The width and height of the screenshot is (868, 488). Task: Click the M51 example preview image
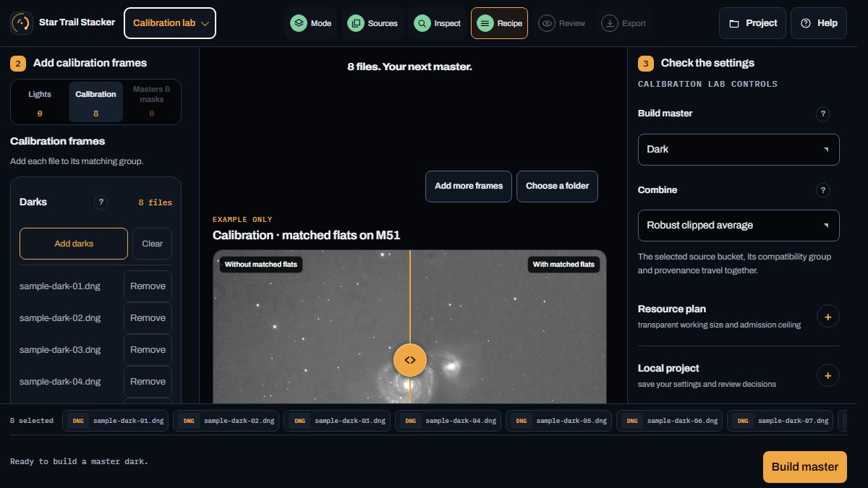409,327
